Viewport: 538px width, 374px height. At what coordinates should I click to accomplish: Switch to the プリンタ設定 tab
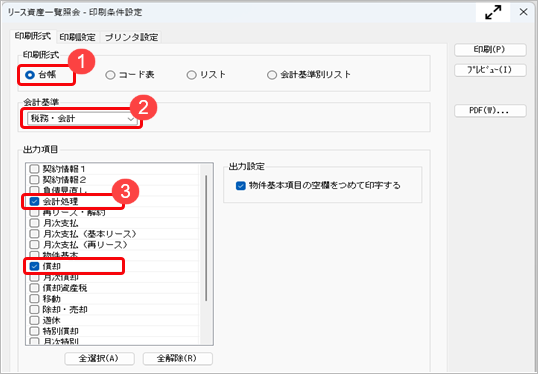click(131, 37)
